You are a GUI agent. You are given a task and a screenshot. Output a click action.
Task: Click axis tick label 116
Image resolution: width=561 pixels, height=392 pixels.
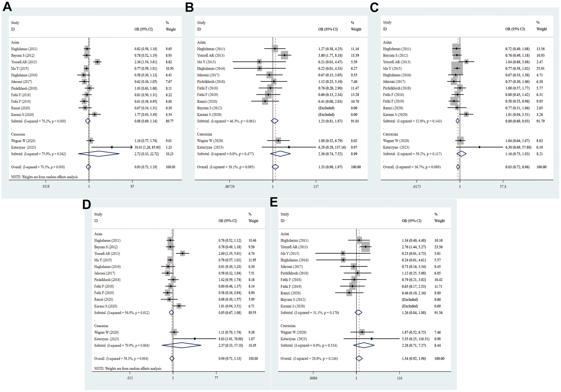[x=400, y=378]
